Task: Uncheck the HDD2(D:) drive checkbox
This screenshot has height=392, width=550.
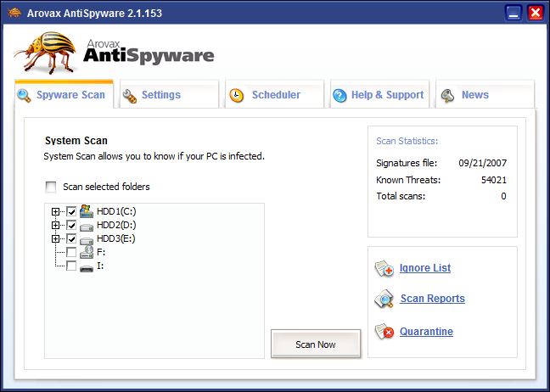Action: (71, 225)
